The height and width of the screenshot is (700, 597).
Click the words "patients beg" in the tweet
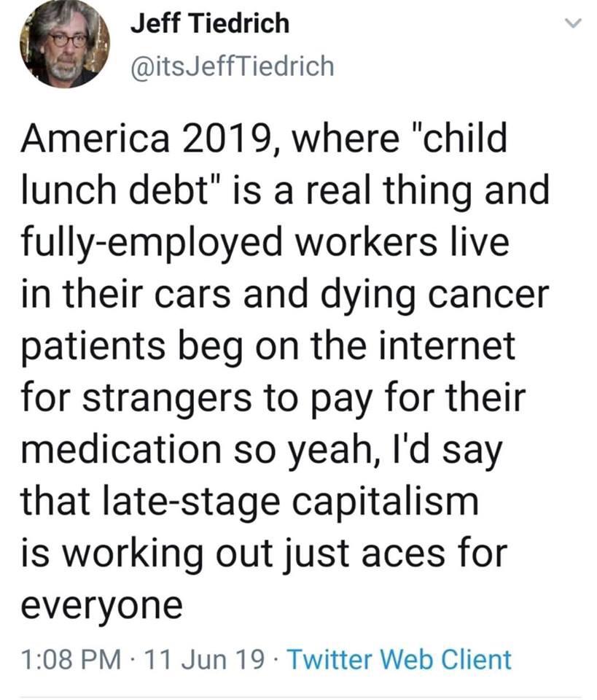coord(132,346)
